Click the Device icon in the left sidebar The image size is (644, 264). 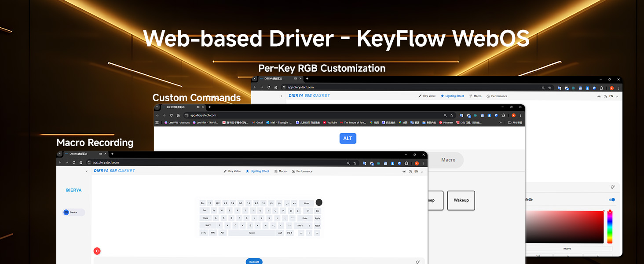pos(66,212)
